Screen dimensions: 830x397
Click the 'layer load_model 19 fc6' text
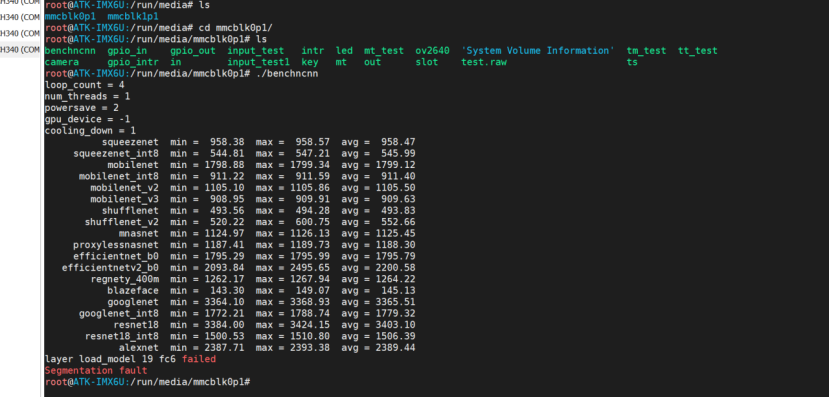click(110, 359)
